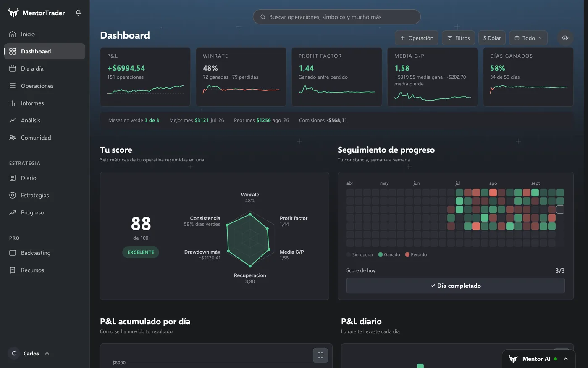Click the Inicio home icon
Screen dimensions: 588x368
click(13, 34)
